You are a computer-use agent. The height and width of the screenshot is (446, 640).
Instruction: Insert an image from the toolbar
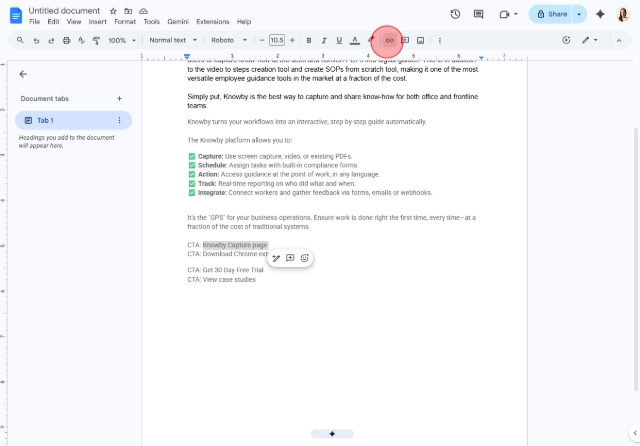tap(420, 40)
